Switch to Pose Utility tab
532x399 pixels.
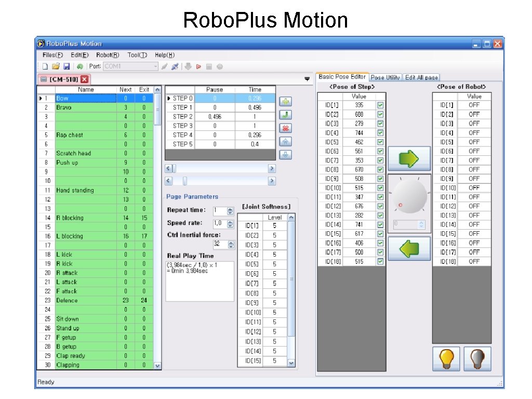[x=385, y=77]
